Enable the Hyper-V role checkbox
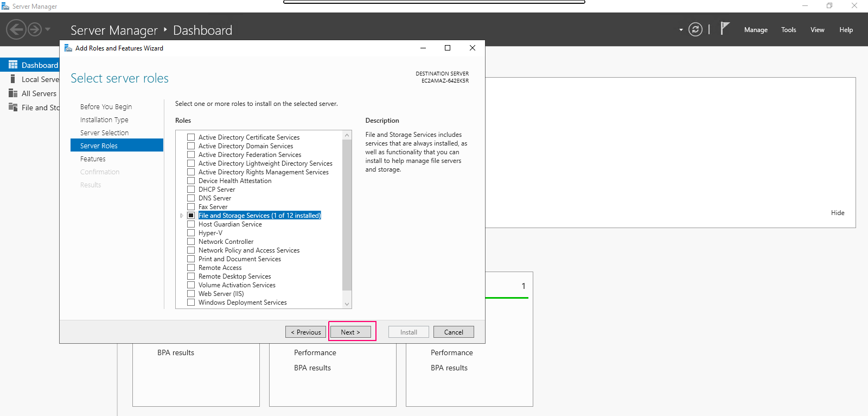The height and width of the screenshot is (416, 868). pos(191,233)
